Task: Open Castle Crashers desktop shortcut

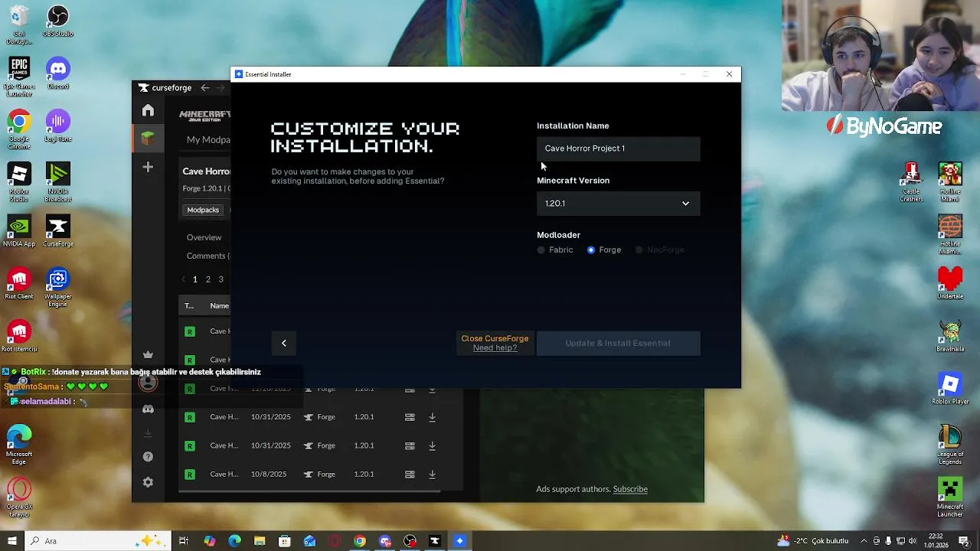Action: click(x=911, y=182)
